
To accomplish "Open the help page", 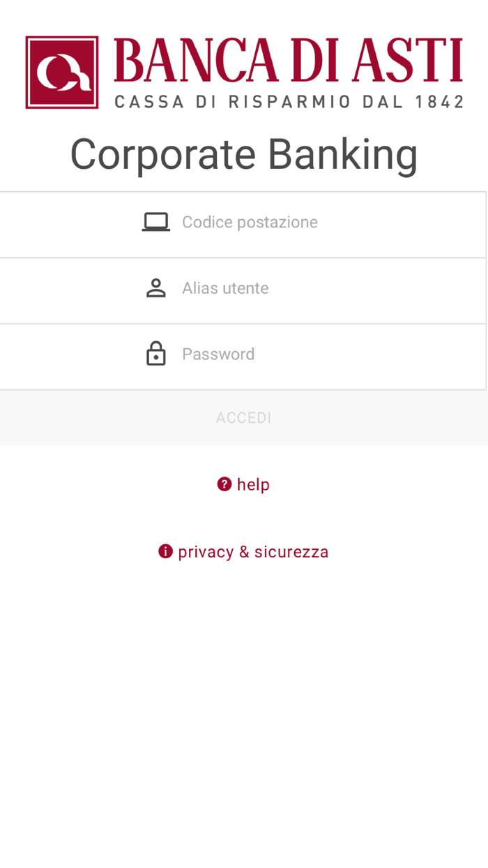I will click(x=243, y=484).
